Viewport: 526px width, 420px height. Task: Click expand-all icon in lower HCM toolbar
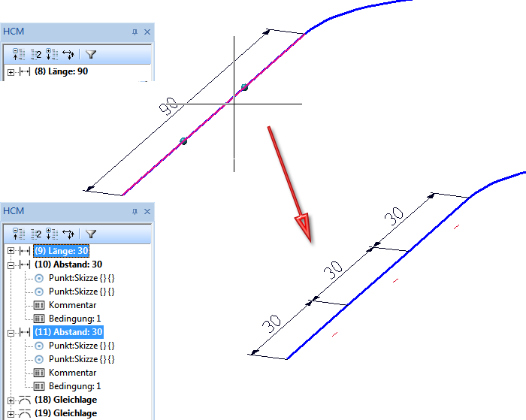[x=52, y=234]
